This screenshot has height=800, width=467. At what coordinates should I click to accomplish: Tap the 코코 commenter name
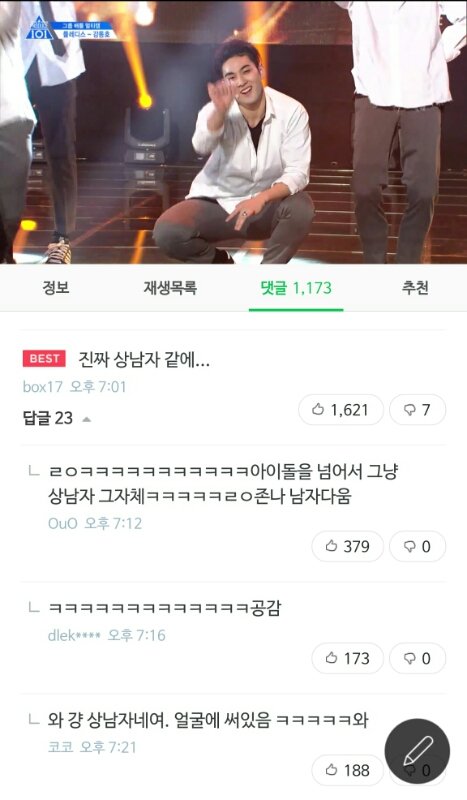[x=60, y=747]
